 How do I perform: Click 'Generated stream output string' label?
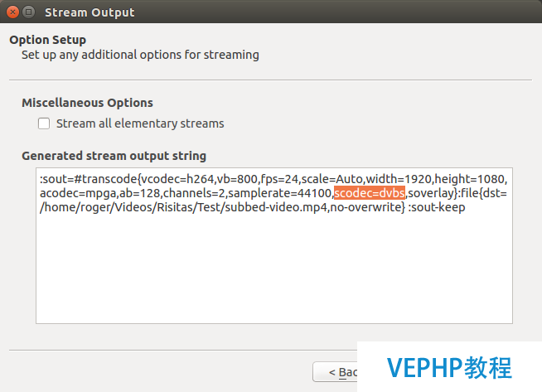(x=114, y=156)
